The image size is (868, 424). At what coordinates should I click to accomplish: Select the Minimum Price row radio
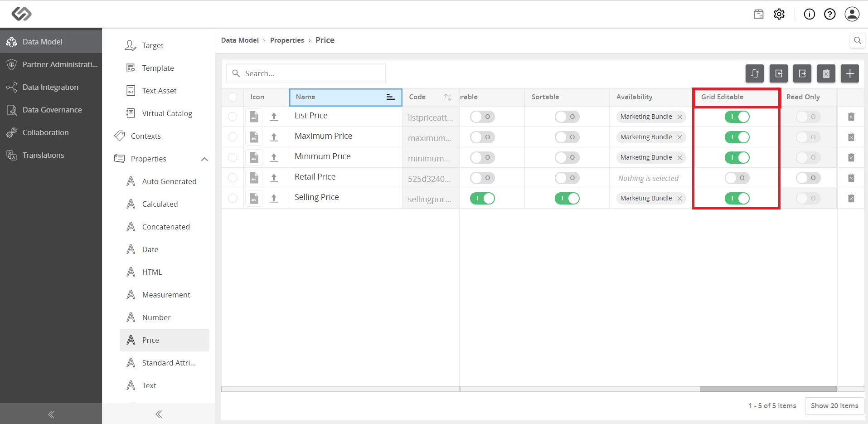pos(233,157)
